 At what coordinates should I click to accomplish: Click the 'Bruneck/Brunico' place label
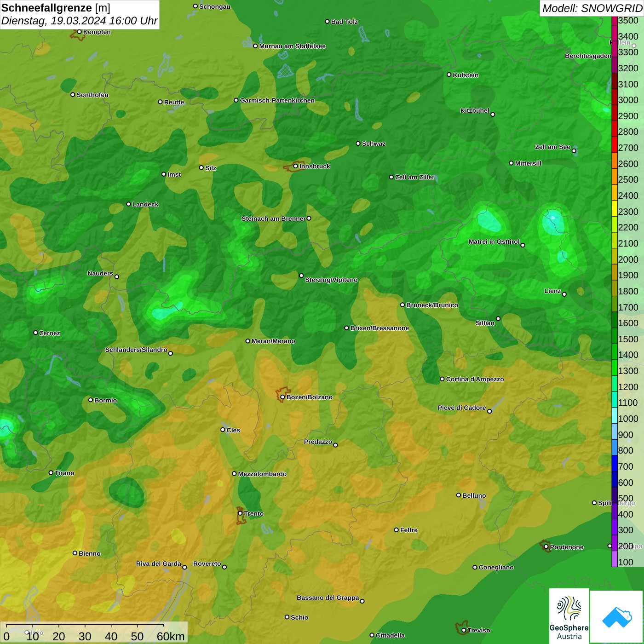pos(432,305)
